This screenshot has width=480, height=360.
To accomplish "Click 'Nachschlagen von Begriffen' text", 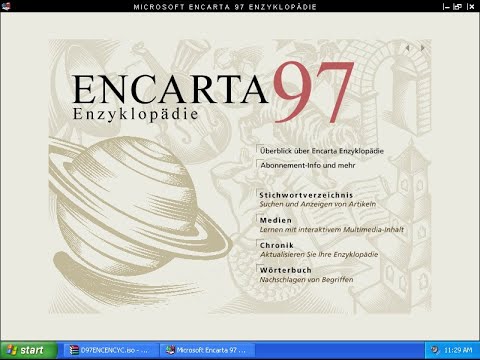I will (x=306, y=280).
